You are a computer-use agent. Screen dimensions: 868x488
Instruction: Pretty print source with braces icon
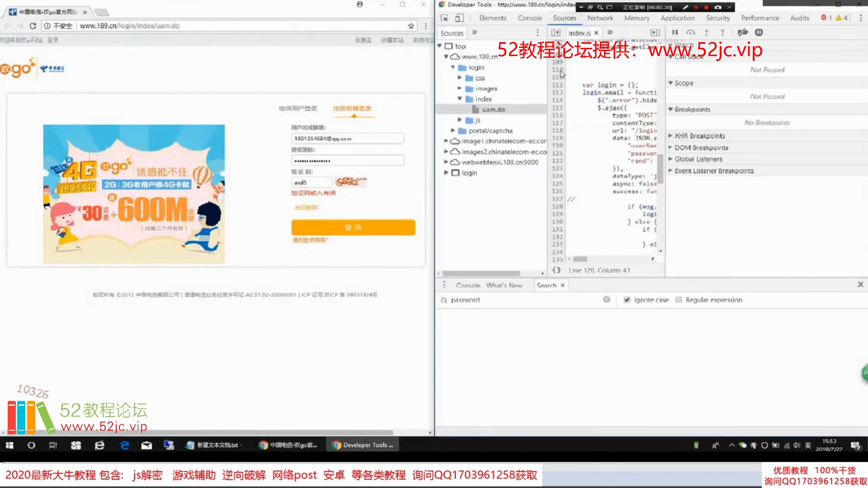[557, 270]
